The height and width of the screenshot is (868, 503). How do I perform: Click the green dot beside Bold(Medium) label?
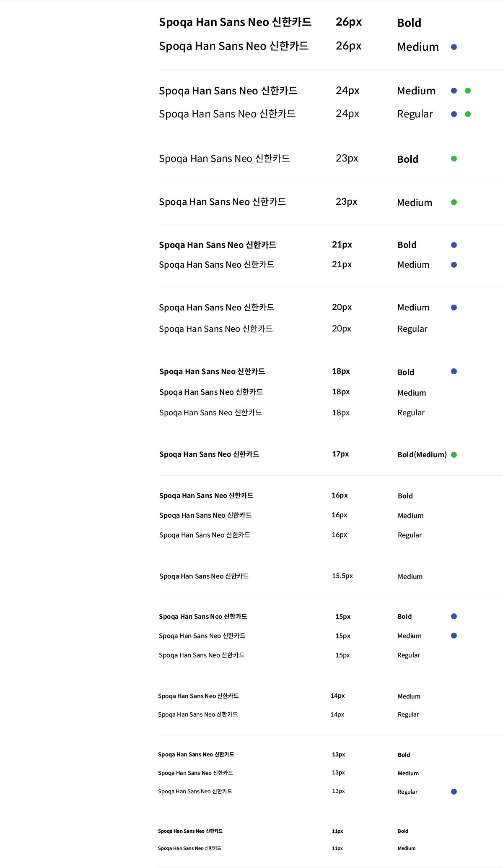pyautogui.click(x=454, y=455)
